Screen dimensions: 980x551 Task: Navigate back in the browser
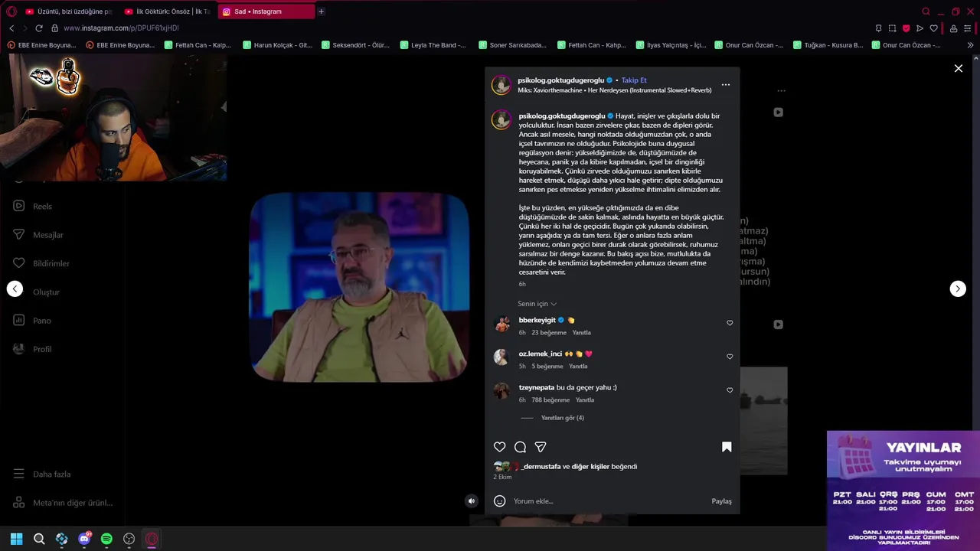point(11,28)
